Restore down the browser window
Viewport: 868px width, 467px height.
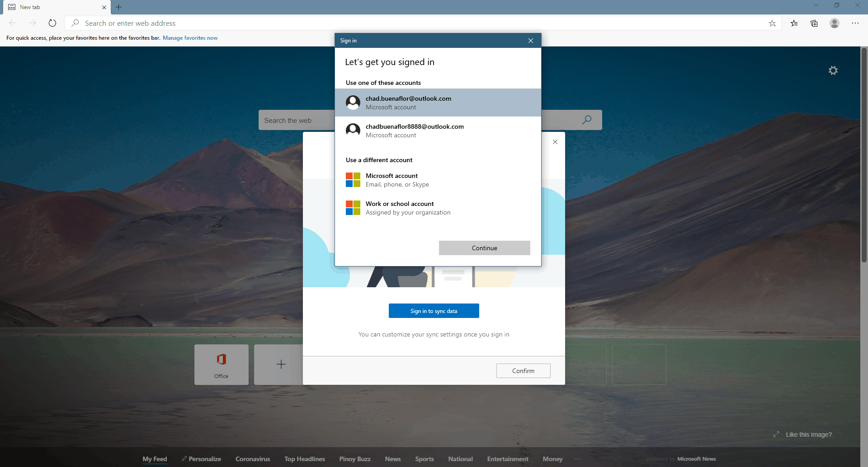tap(837, 5)
